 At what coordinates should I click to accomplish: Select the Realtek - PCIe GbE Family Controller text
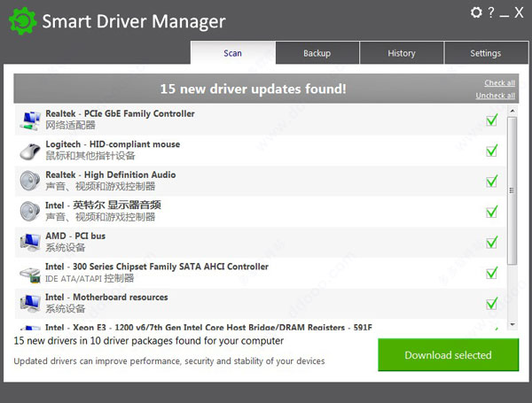[x=120, y=113]
